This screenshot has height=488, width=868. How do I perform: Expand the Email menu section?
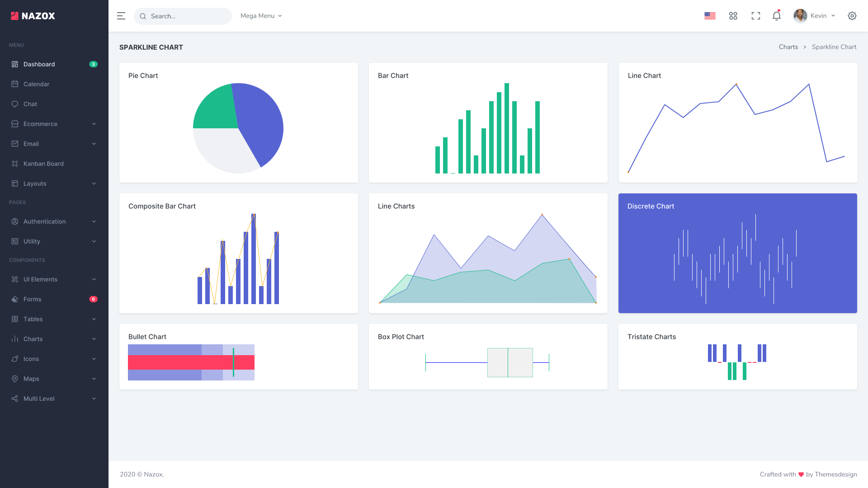[x=54, y=144]
